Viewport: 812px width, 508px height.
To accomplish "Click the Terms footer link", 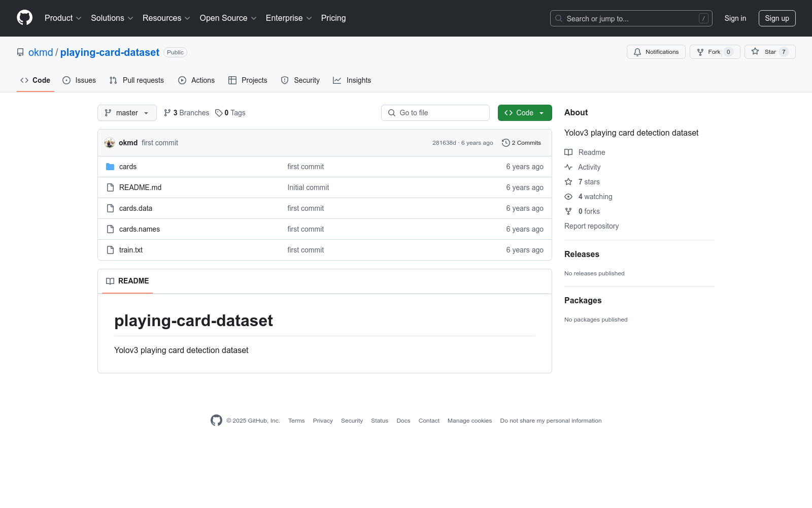I will point(296,421).
